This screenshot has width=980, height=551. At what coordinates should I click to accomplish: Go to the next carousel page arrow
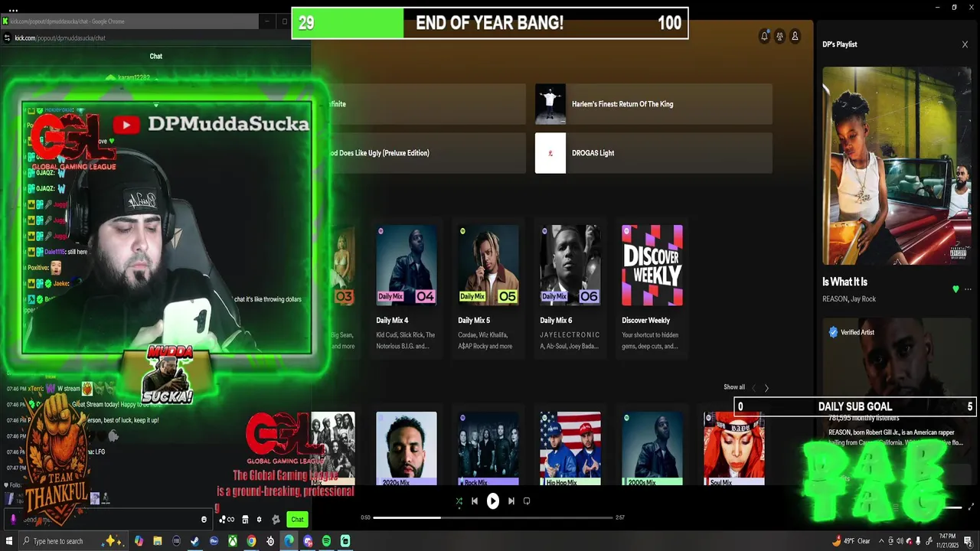(x=766, y=388)
